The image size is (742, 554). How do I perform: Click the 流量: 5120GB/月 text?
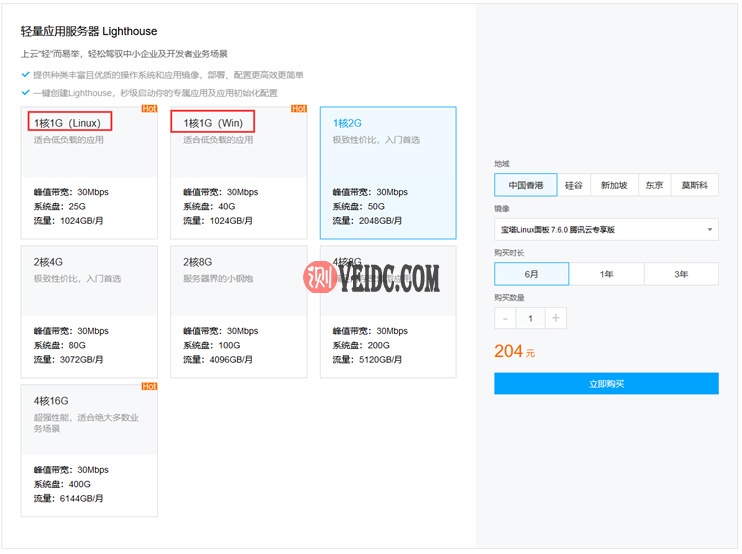point(367,360)
